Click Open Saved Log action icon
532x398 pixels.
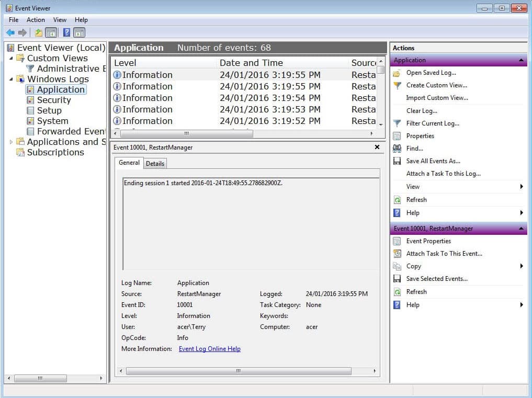click(397, 73)
